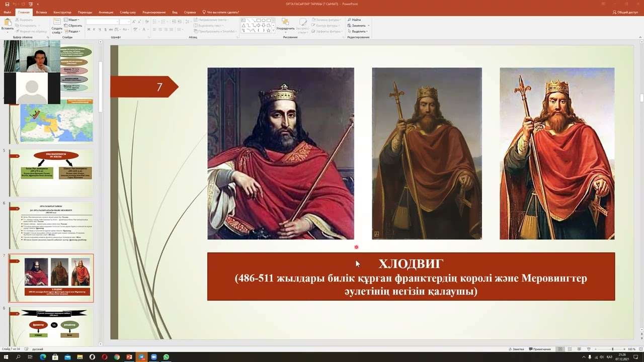Open the Раздел section dropdown
This screenshot has height=362, width=644.
(x=73, y=31)
